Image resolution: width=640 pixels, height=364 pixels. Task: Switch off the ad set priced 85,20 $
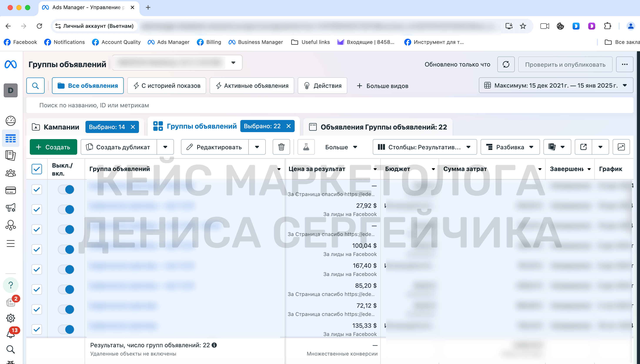(66, 289)
